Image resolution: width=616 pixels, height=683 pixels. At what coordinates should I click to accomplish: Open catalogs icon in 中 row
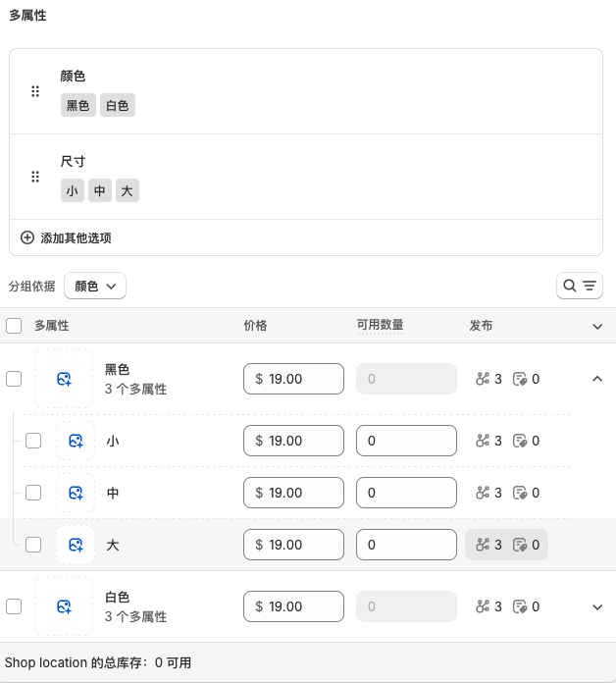pyautogui.click(x=520, y=493)
